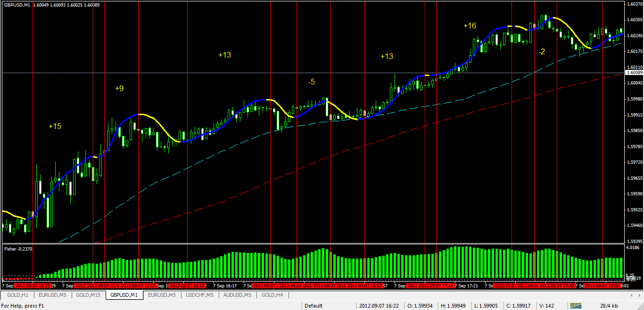Go to the GOLD,H4 chart tab
The image size is (644, 310).
[272, 295]
